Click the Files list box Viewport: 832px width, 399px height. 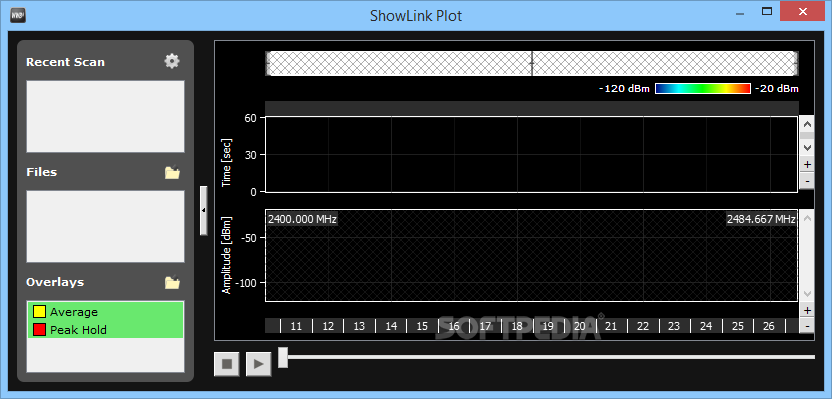[x=106, y=227]
